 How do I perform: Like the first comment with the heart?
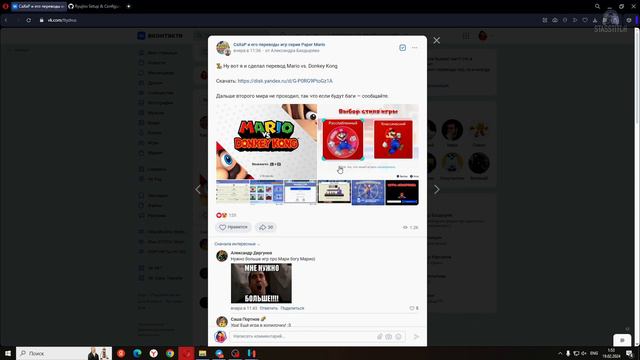tap(412, 308)
